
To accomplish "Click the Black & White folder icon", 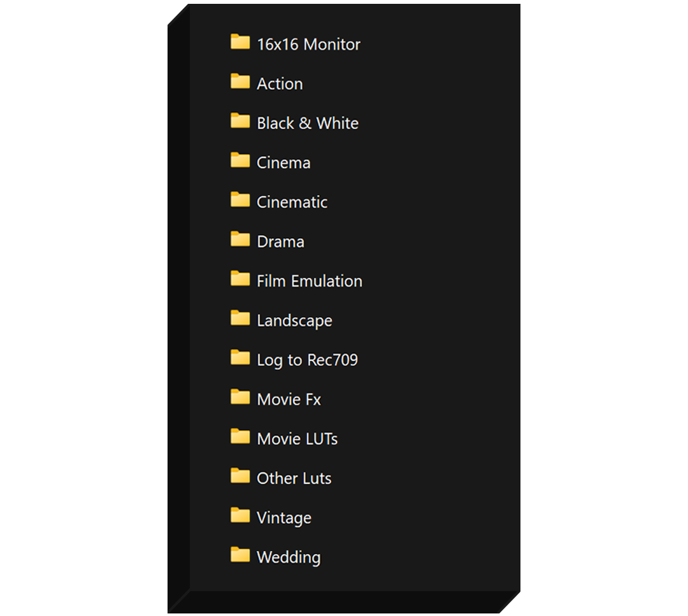I will click(x=240, y=122).
